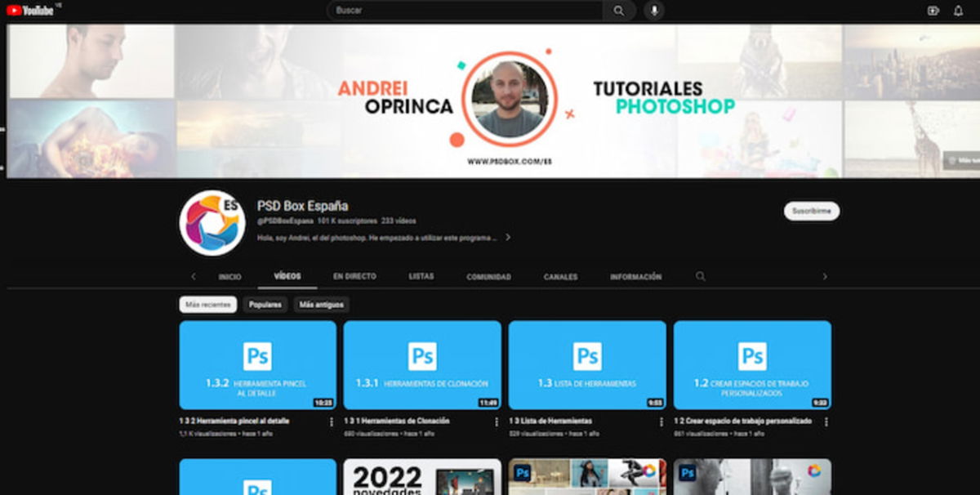The height and width of the screenshot is (495, 980).
Task: Click the search magnifier icon in the search bar
Action: 618,11
